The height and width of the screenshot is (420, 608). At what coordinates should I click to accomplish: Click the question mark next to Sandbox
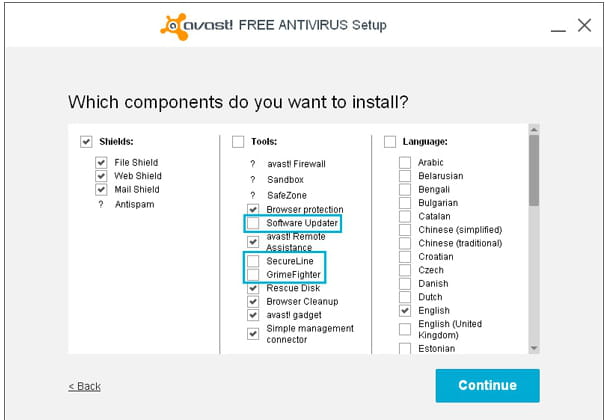tap(253, 180)
